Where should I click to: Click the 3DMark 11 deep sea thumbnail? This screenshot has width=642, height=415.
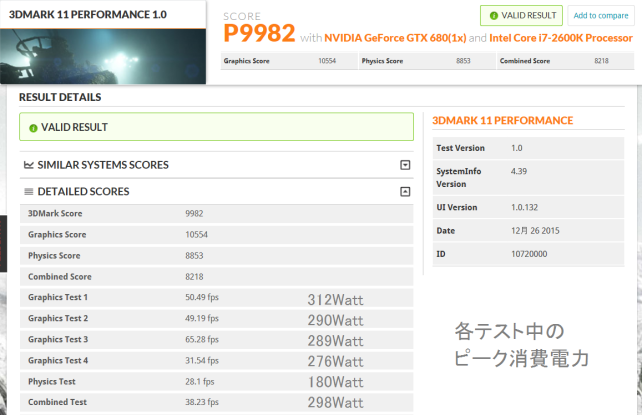point(103,56)
